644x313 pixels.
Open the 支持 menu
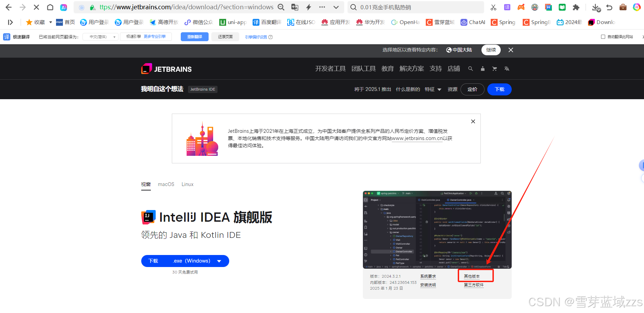point(436,69)
